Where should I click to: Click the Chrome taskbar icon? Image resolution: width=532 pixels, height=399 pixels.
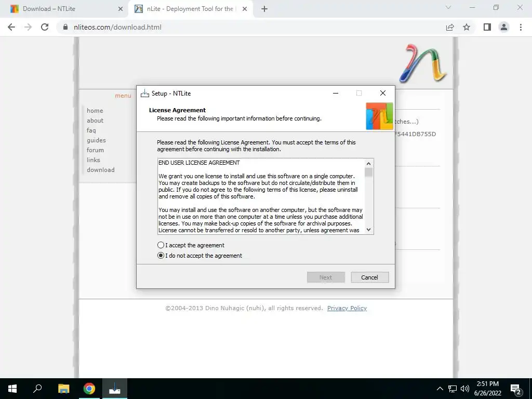click(x=89, y=389)
